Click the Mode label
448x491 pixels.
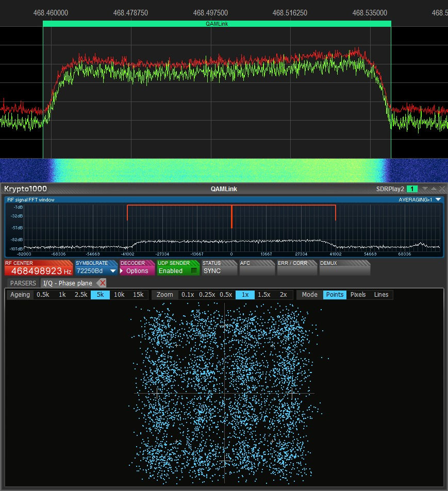(309, 295)
